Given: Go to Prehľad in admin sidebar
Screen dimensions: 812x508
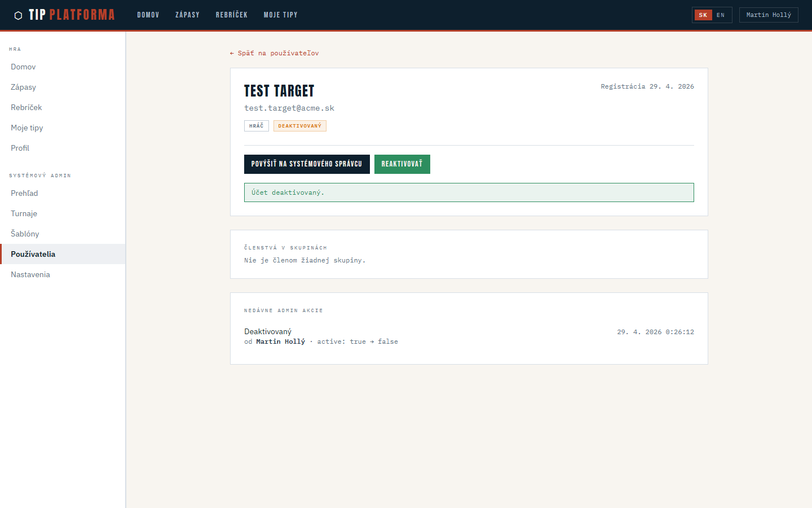Looking at the screenshot, I should point(24,193).
